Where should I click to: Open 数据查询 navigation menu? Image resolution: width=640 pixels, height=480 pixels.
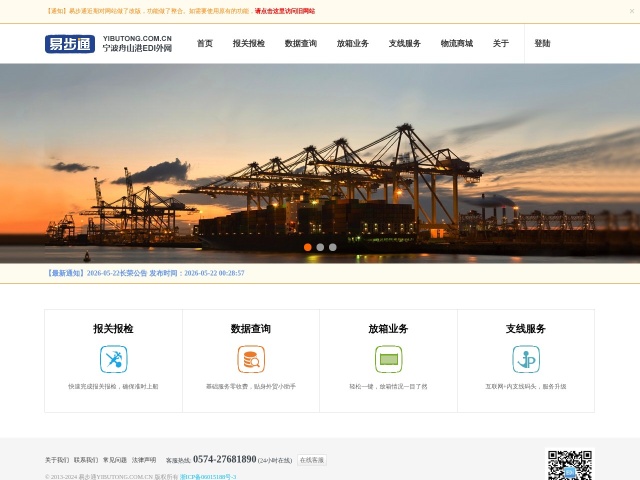pyautogui.click(x=301, y=43)
